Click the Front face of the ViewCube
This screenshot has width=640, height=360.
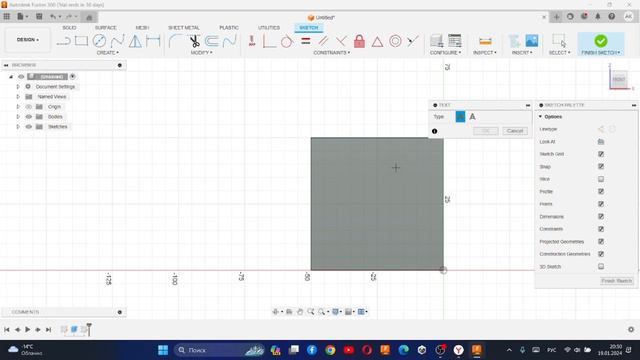tap(618, 80)
